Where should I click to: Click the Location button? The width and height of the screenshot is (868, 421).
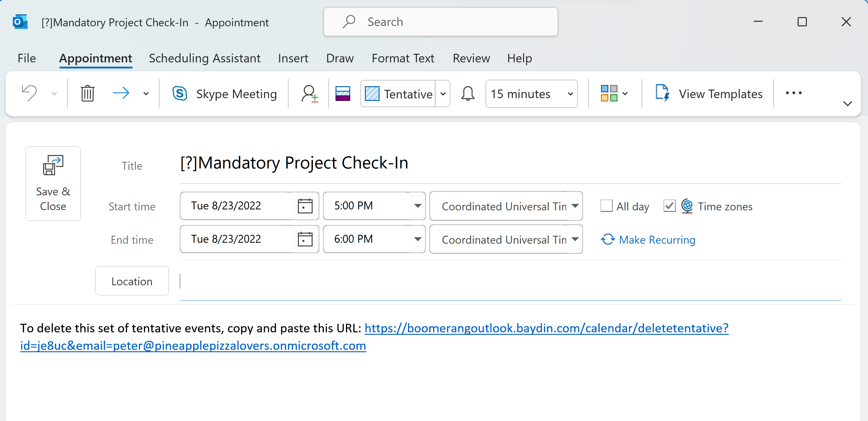132,281
